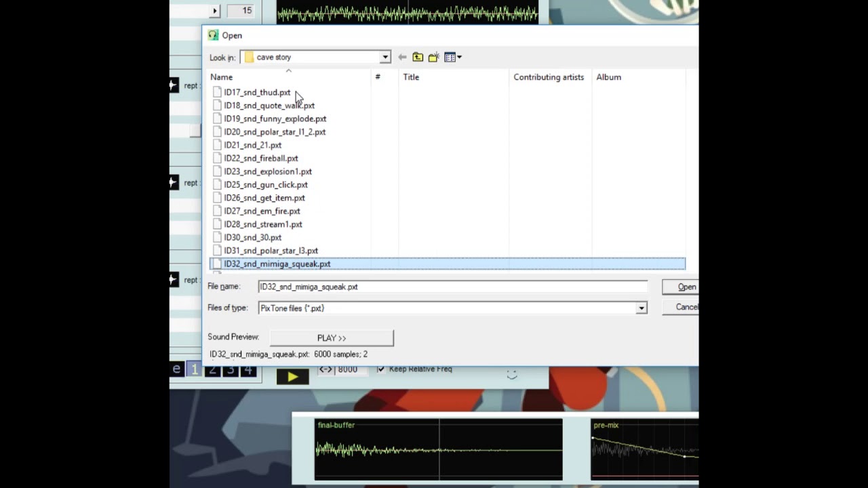Select file ID27_snd_em_fire.pxt
This screenshot has height=488, width=868.
262,211
